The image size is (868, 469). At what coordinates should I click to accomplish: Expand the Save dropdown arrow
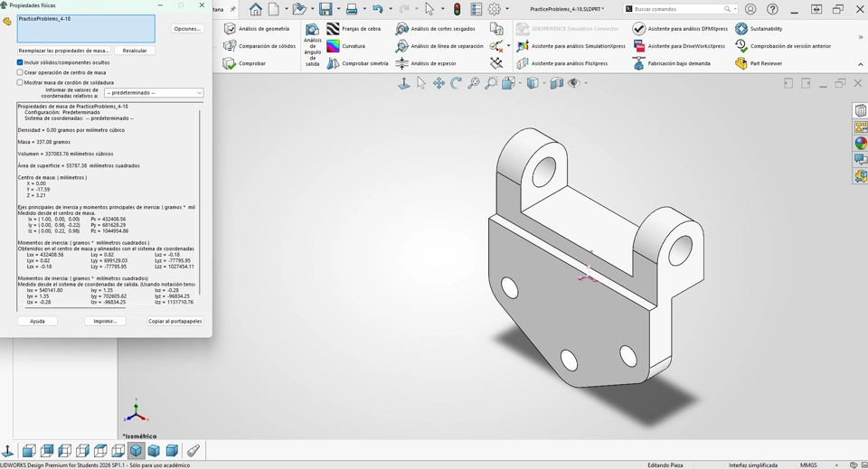[x=338, y=9]
